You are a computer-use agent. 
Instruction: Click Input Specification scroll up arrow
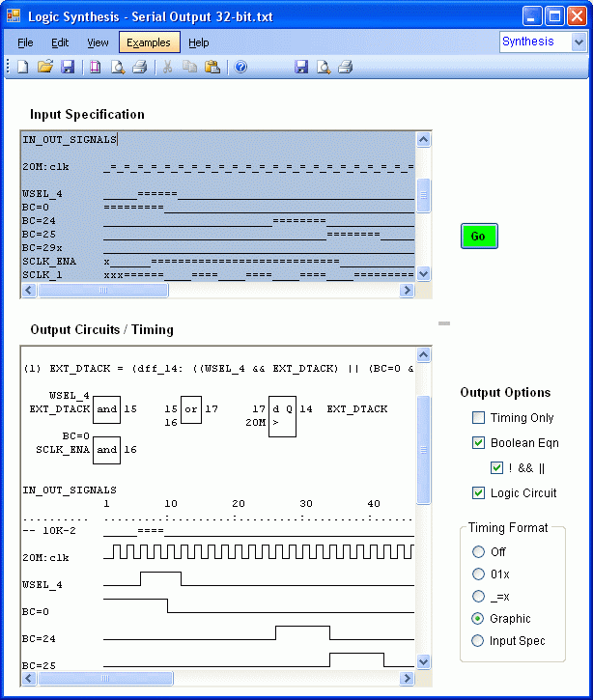423,140
